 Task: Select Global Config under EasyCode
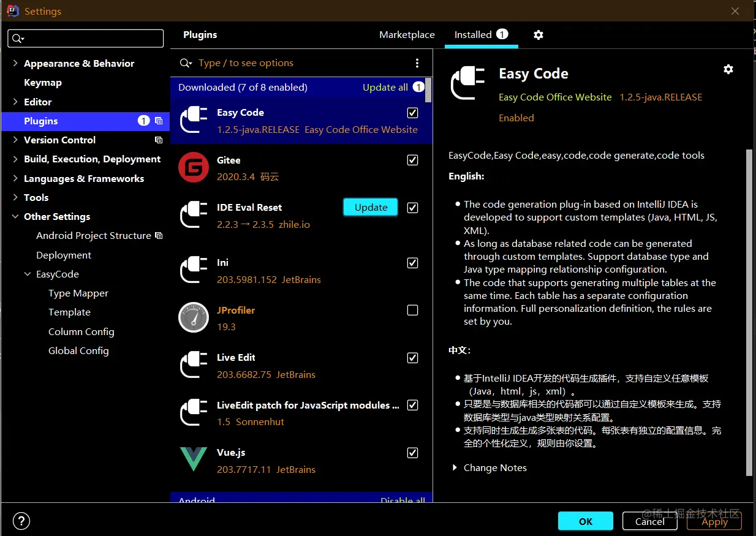[x=78, y=351]
